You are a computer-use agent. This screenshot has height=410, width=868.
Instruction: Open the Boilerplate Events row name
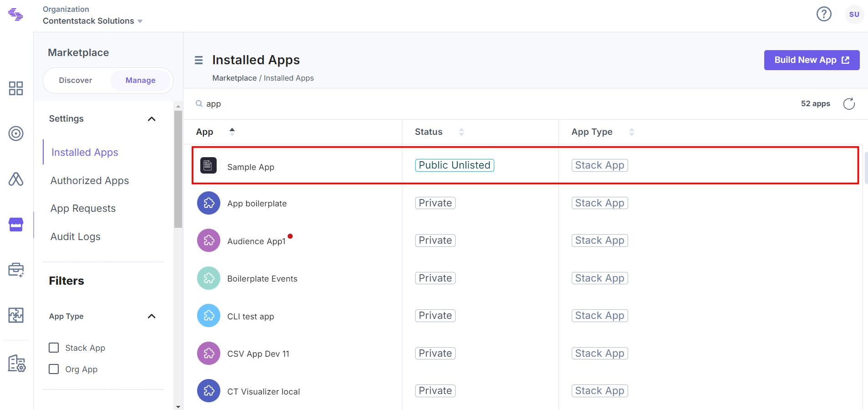pos(262,278)
